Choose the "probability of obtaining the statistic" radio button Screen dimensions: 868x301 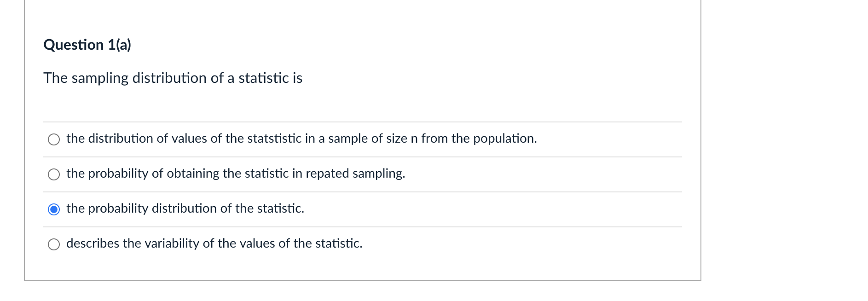point(54,174)
